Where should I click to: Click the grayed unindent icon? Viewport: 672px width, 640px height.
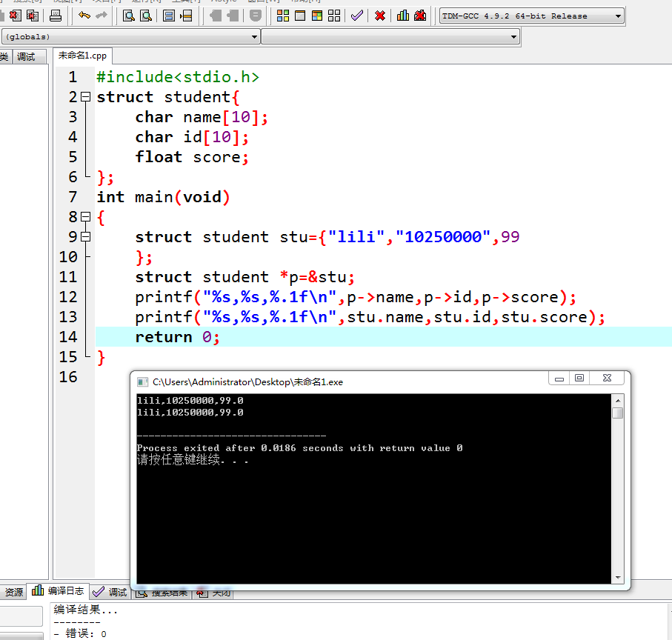tap(233, 16)
